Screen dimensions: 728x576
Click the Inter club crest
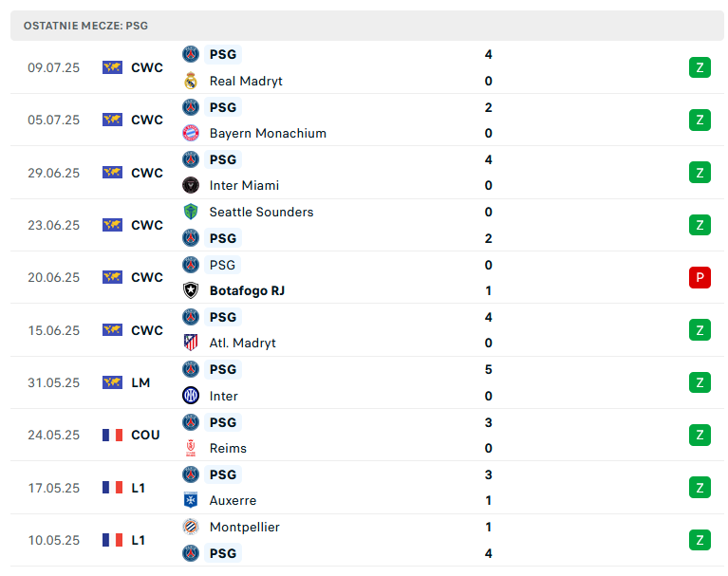191,396
